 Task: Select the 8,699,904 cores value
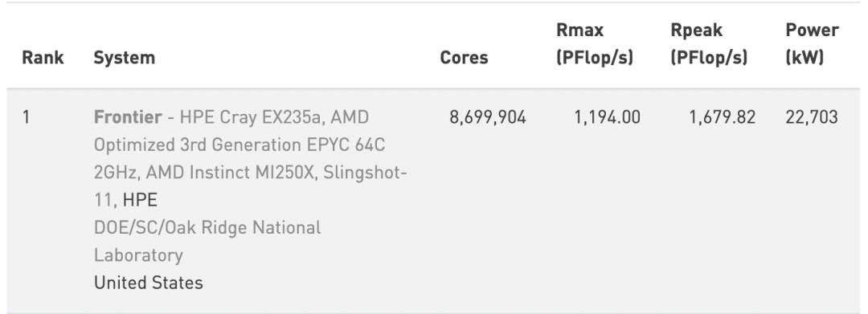(x=488, y=117)
